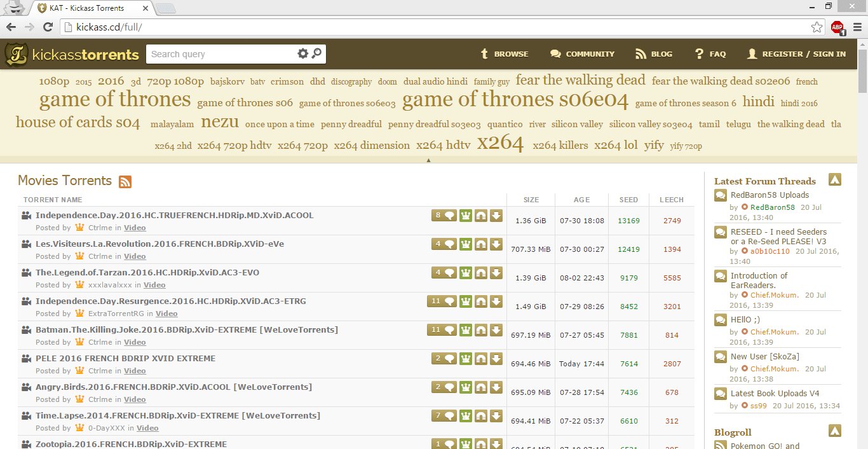Click the 'Today 17:44' age cell
The height and width of the screenshot is (449, 868).
(581, 364)
